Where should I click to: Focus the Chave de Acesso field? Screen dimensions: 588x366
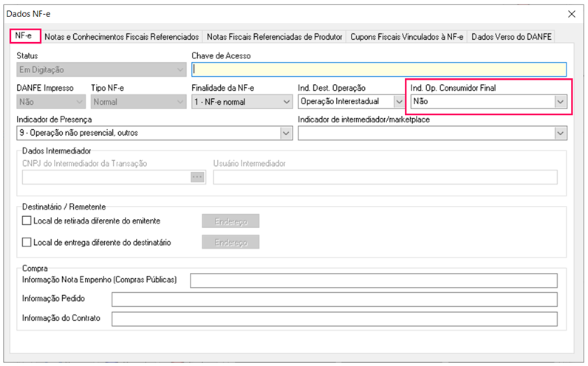tap(378, 69)
